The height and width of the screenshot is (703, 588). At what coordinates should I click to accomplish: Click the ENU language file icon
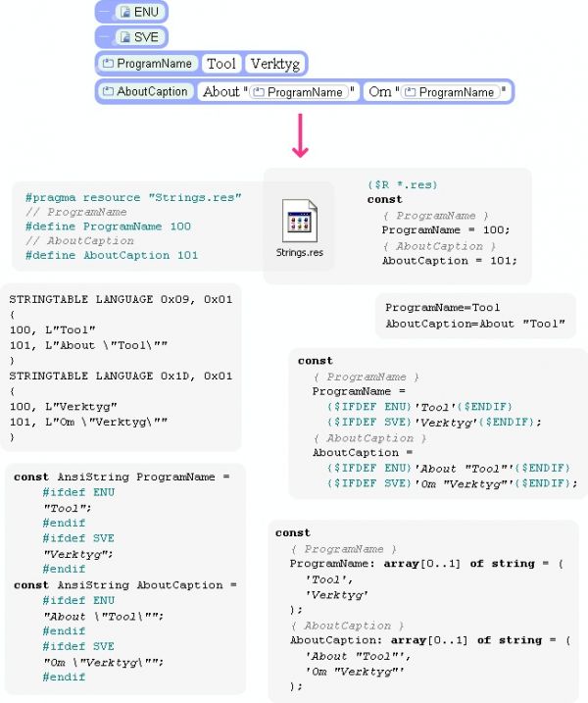pyautogui.click(x=125, y=12)
